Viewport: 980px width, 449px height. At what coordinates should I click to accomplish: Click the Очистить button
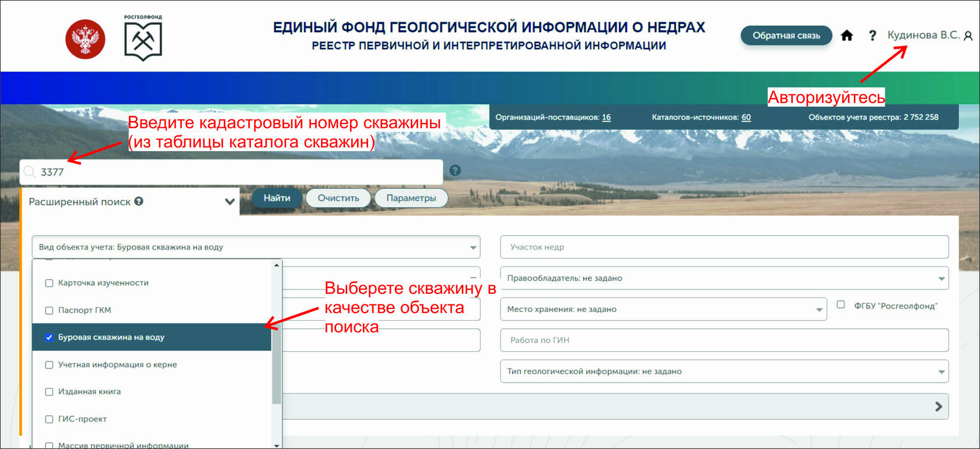click(x=338, y=198)
